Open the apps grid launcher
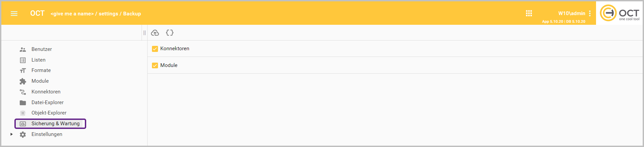This screenshot has width=644, height=147. coord(529,13)
